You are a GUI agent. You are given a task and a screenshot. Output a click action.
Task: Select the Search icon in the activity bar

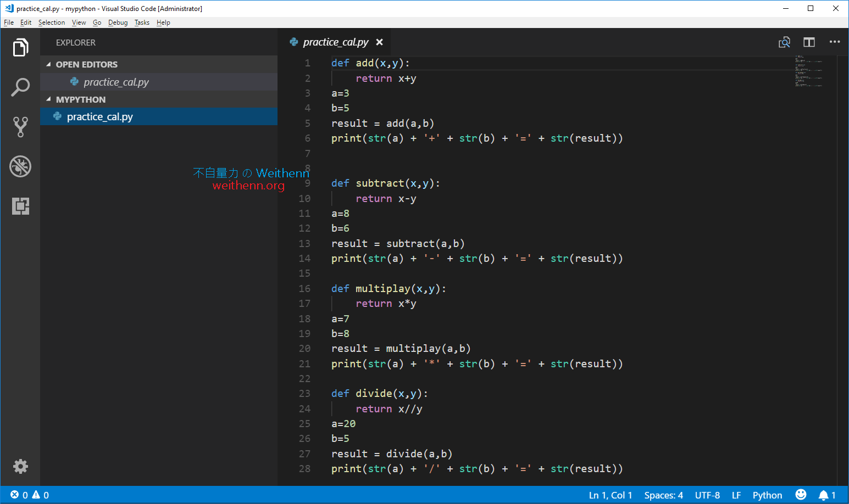click(20, 87)
